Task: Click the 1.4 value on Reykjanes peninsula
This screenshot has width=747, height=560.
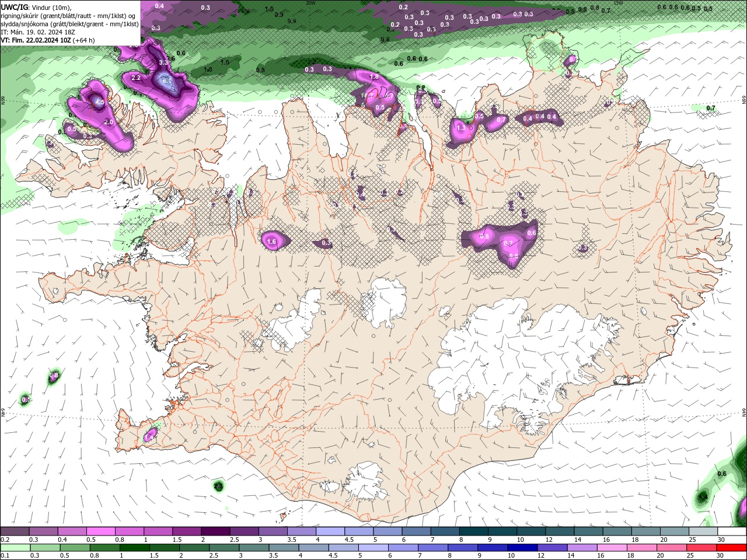Action: point(149,437)
